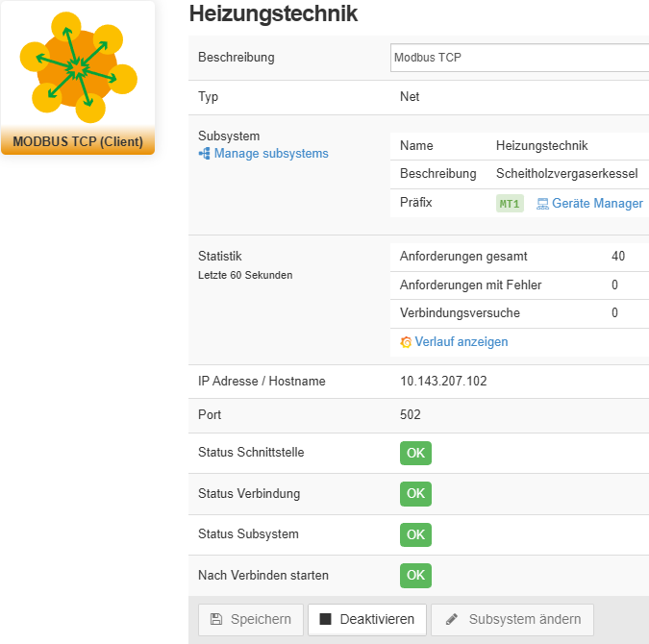Click the OK badge for Status Verbindung
Viewport: 649px width, 644px height.
click(x=415, y=494)
